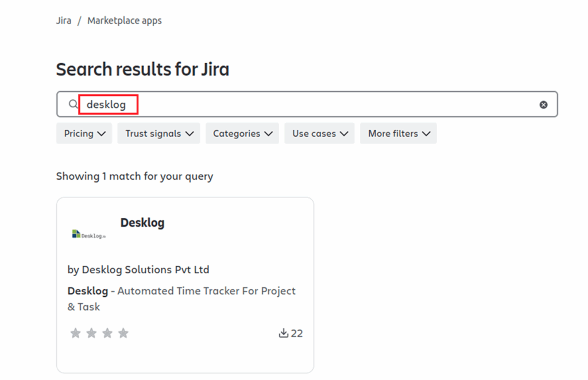Clear the search field with the X icon
Screen dimensions: 588x380
click(x=543, y=104)
